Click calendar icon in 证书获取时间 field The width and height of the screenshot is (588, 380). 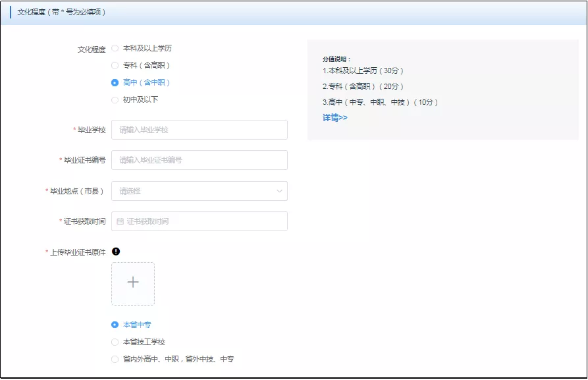tap(120, 221)
